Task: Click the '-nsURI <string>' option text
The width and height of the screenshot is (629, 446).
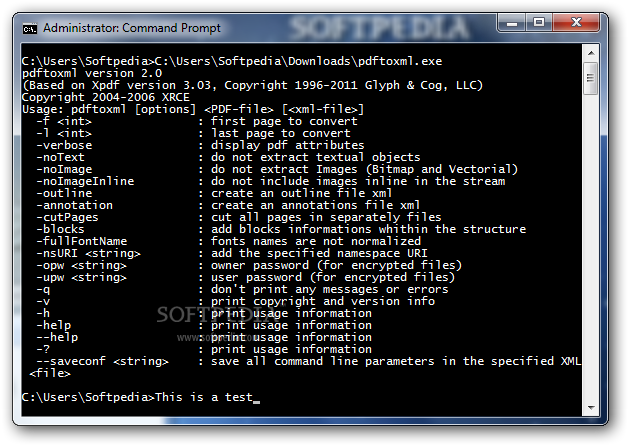Action: [x=89, y=253]
